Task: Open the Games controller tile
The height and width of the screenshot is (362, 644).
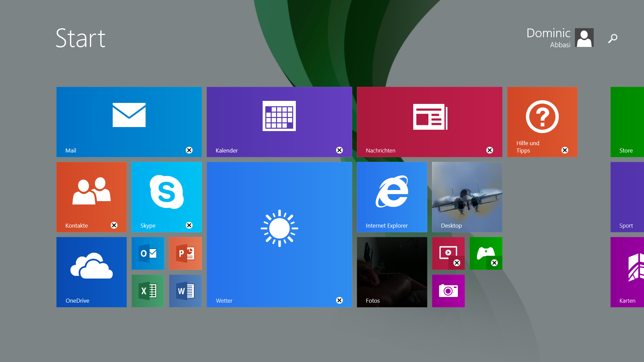Action: [486, 253]
